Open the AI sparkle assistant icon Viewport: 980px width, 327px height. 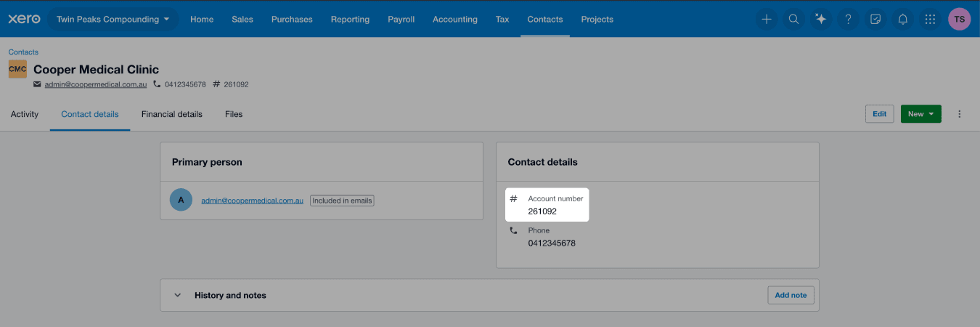click(821, 20)
